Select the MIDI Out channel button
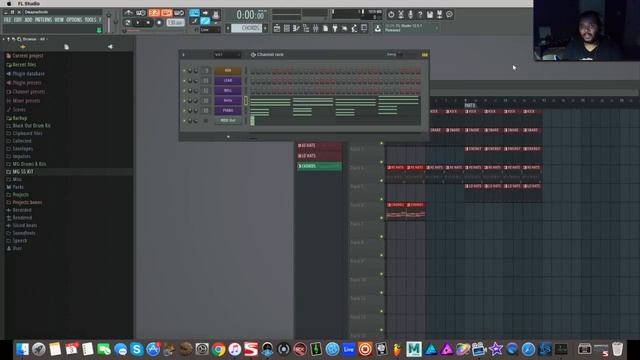Screen dimensions: 640x360 pos(228,121)
